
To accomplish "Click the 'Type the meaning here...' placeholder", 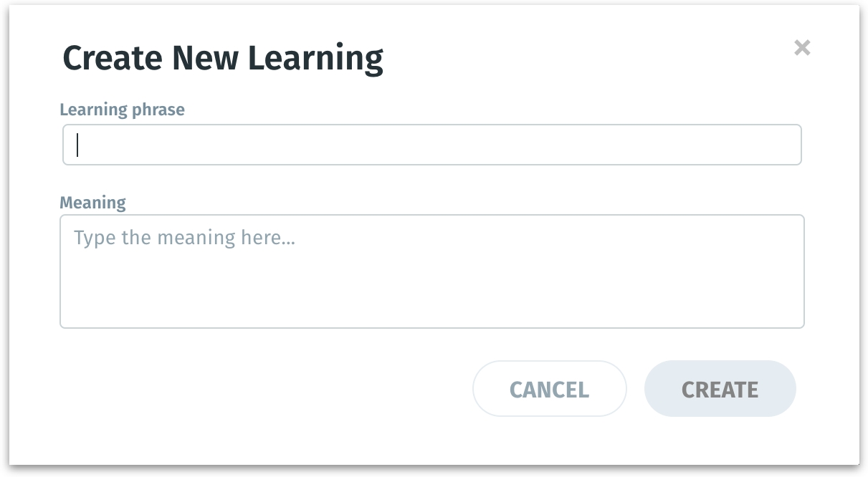I will tap(184, 238).
